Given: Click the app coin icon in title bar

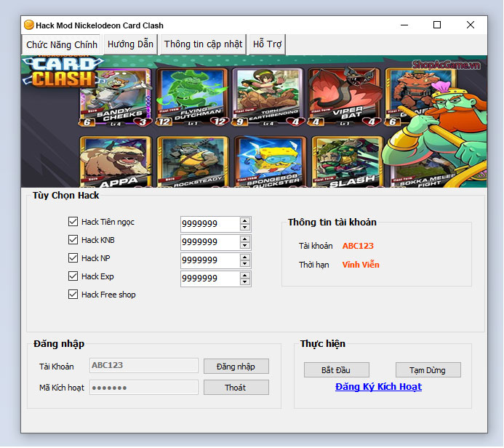Looking at the screenshot, I should point(29,25).
